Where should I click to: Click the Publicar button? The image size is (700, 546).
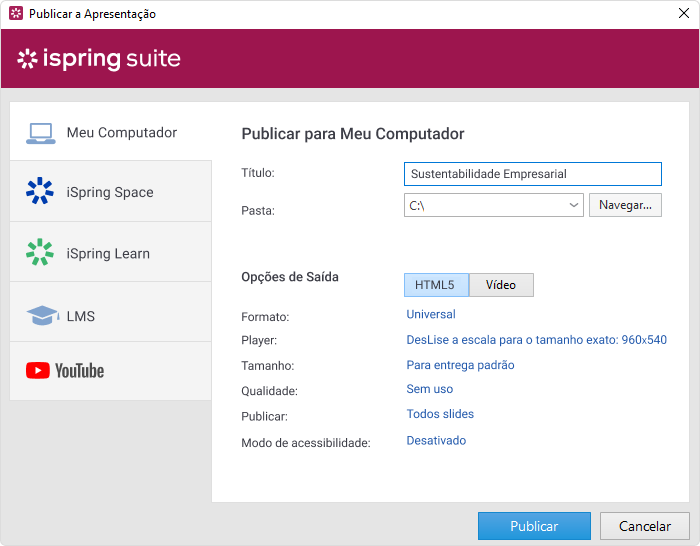[534, 526]
